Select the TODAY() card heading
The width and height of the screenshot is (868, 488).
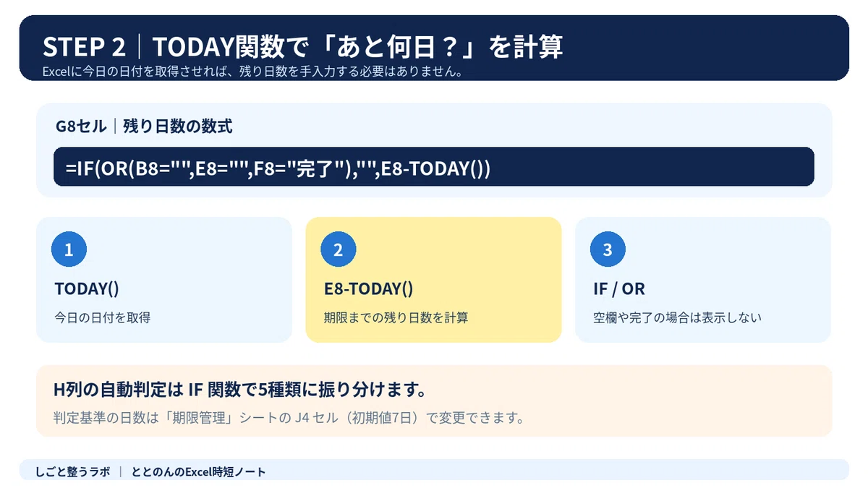tap(87, 288)
